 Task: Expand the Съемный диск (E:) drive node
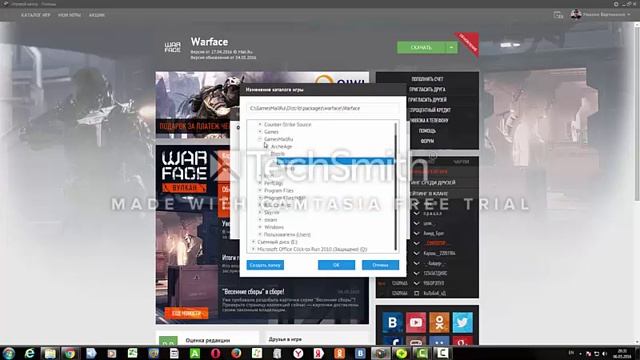click(253, 242)
